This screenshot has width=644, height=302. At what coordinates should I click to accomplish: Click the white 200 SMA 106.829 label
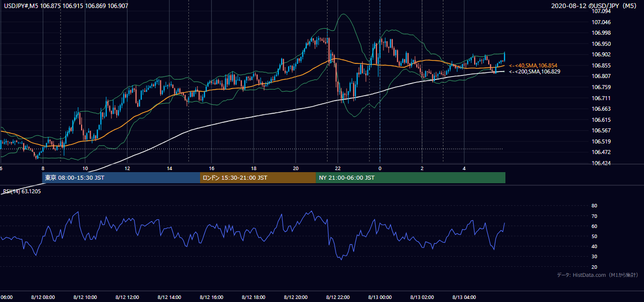click(x=535, y=71)
